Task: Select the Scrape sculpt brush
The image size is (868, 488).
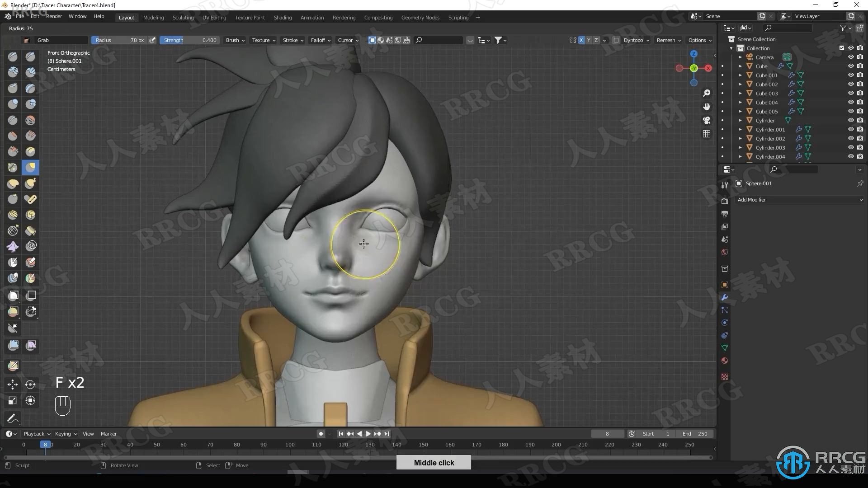Action: coord(13,151)
